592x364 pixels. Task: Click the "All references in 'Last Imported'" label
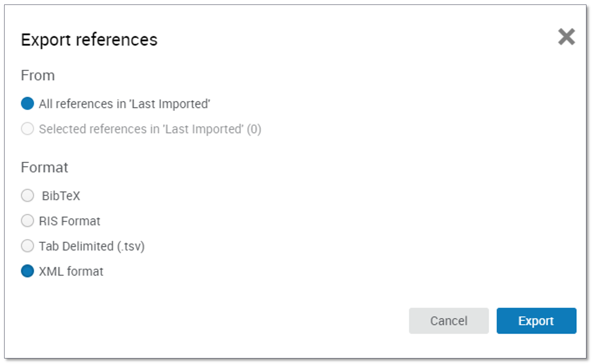(124, 104)
